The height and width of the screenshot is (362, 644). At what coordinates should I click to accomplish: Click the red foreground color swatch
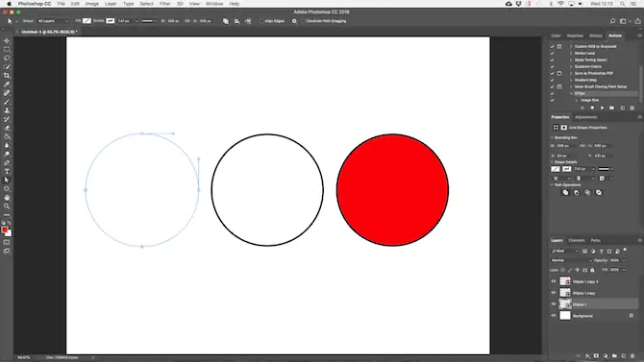(5, 229)
